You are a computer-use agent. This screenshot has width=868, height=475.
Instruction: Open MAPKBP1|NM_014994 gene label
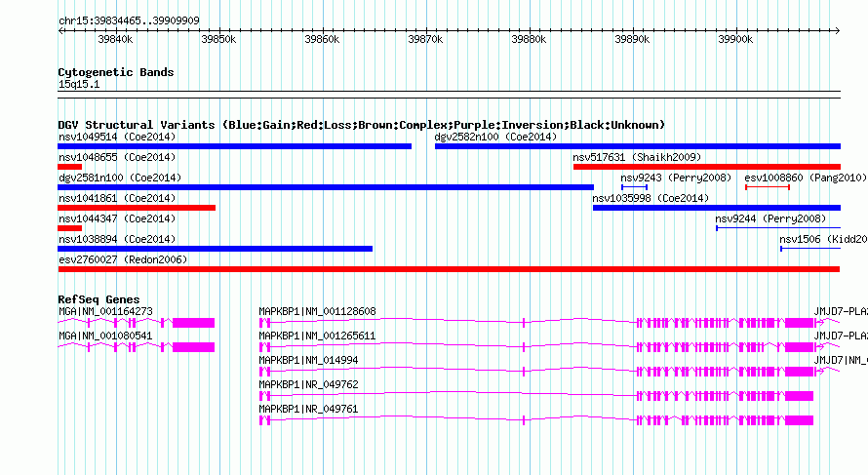tap(309, 361)
